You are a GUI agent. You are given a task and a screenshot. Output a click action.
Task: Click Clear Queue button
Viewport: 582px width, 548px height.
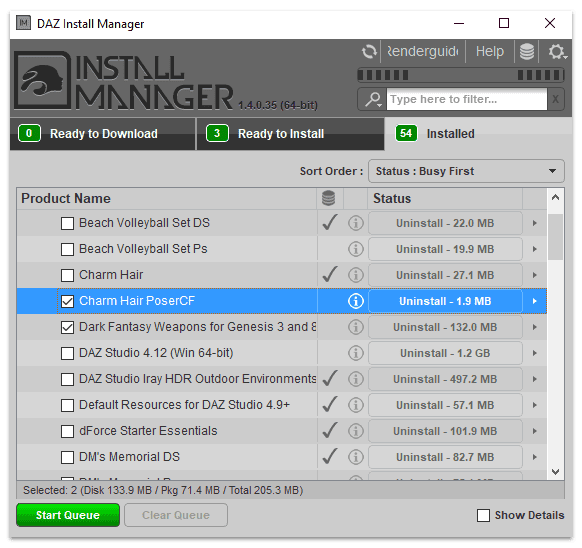(x=176, y=515)
